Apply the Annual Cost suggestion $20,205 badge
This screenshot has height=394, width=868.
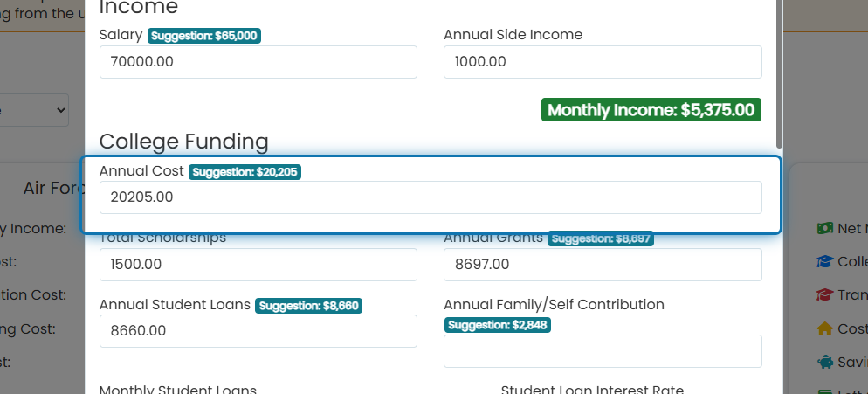[245, 172]
